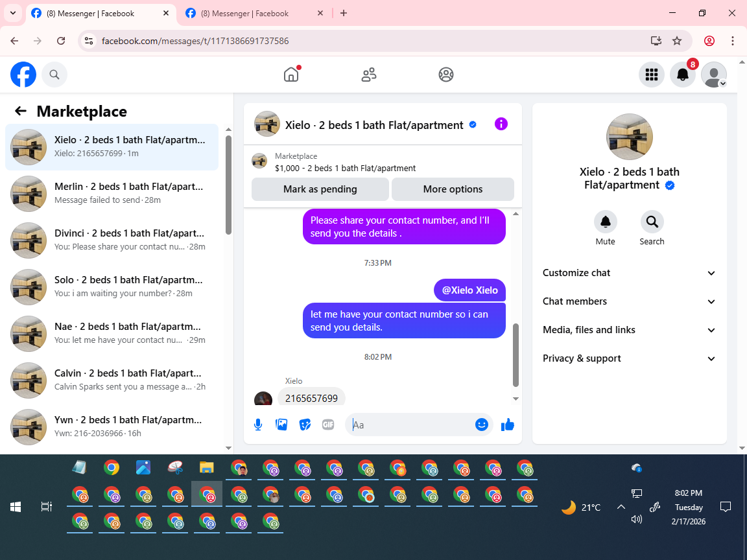
Task: Expand Privacy & support section
Action: pos(630,358)
